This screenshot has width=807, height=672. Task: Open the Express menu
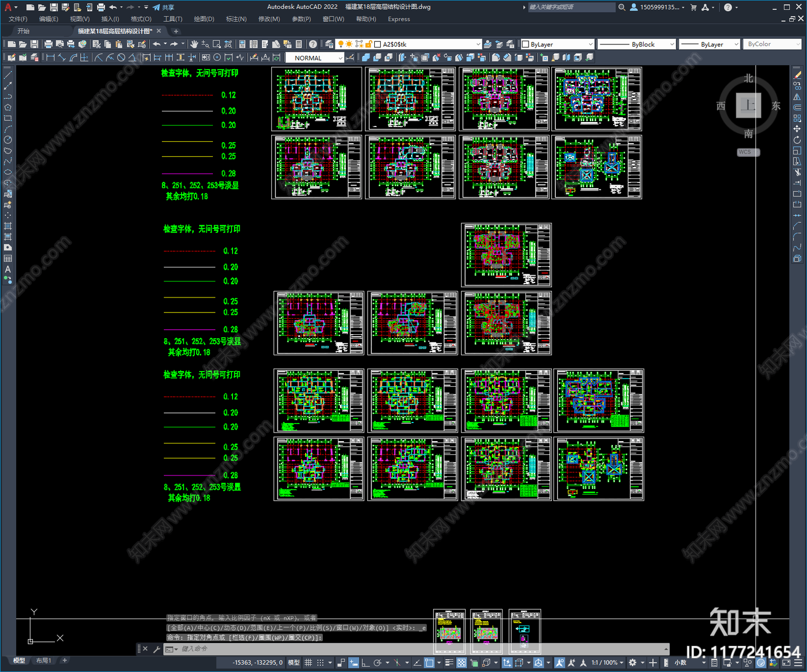pos(399,19)
